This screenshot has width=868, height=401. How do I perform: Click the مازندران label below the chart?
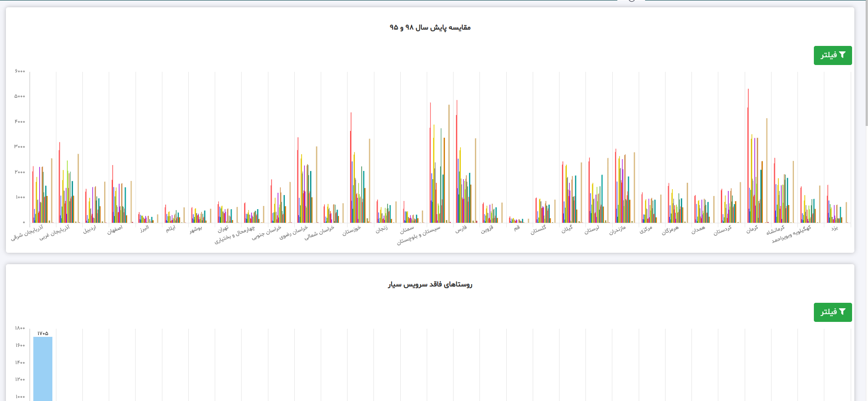tap(617, 230)
